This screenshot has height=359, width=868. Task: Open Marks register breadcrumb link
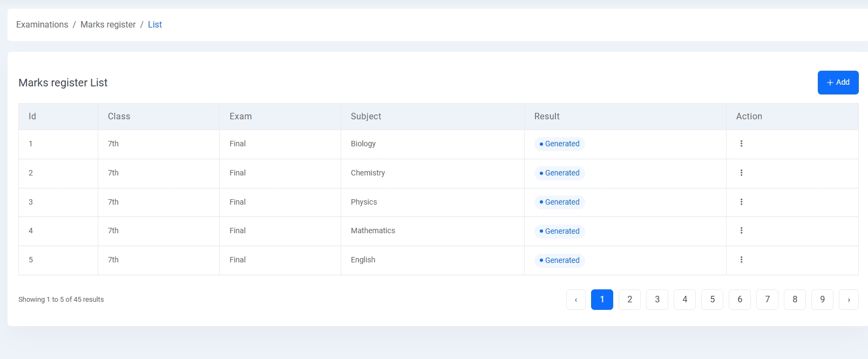[108, 24]
